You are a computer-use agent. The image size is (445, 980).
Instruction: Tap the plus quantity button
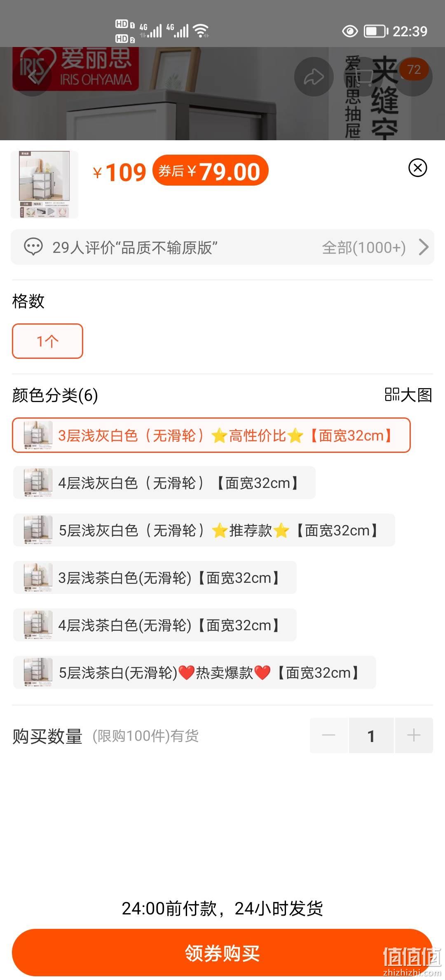coord(414,735)
